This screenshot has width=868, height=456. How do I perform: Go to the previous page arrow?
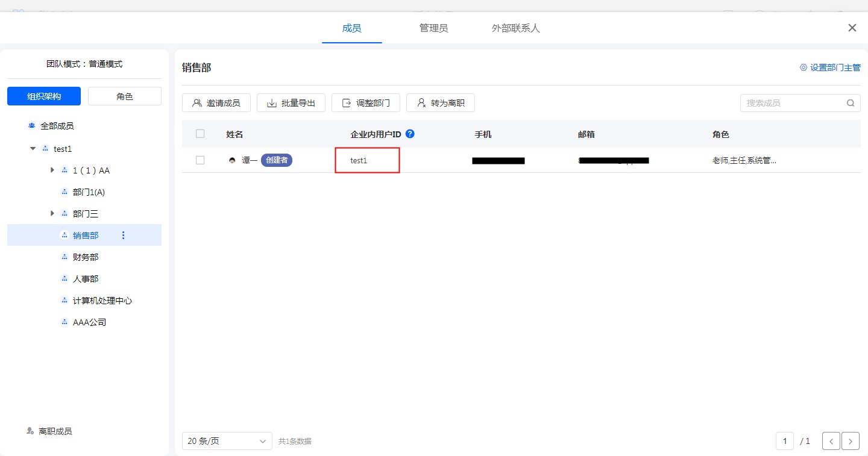[831, 441]
